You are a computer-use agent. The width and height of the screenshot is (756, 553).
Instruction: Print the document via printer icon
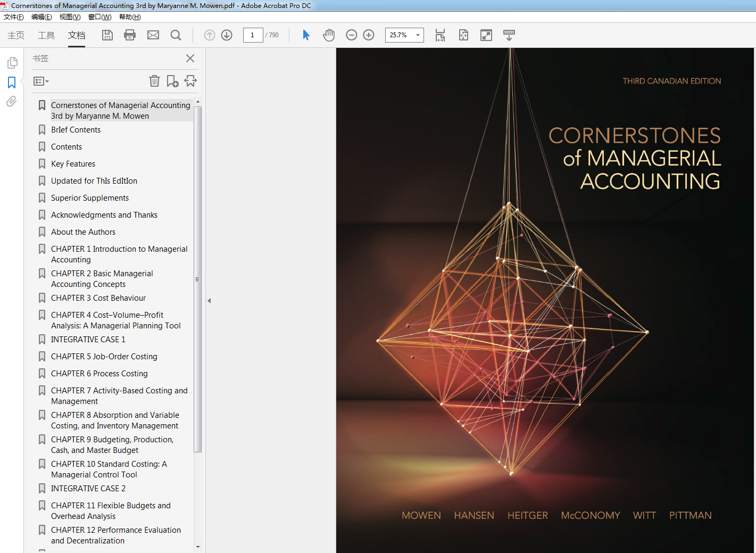coord(130,35)
